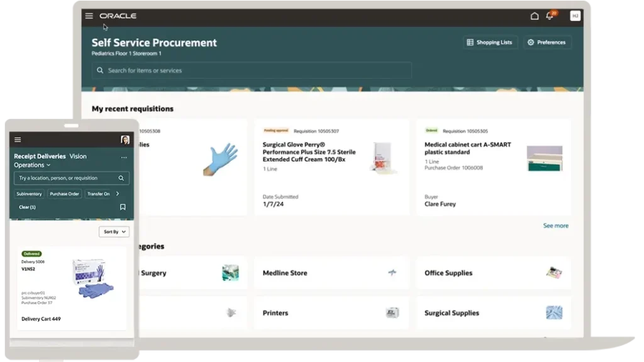This screenshot has height=362, width=644.
Task: Click Purchase Order 1006008 text
Action: [453, 168]
